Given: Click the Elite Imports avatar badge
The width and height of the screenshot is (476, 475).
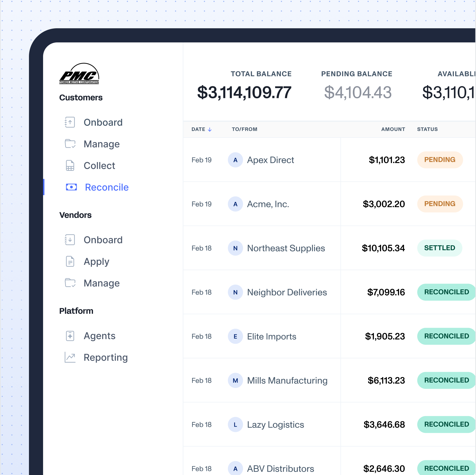Looking at the screenshot, I should [x=235, y=337].
